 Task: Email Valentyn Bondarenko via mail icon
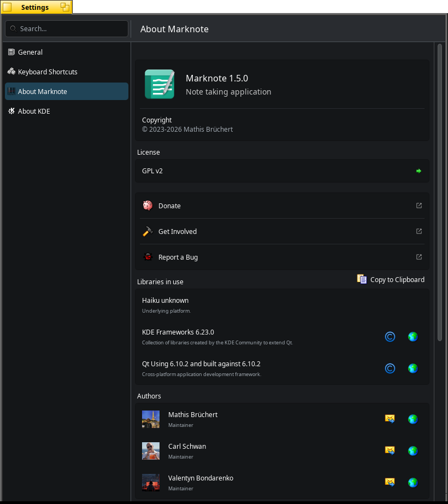click(390, 483)
